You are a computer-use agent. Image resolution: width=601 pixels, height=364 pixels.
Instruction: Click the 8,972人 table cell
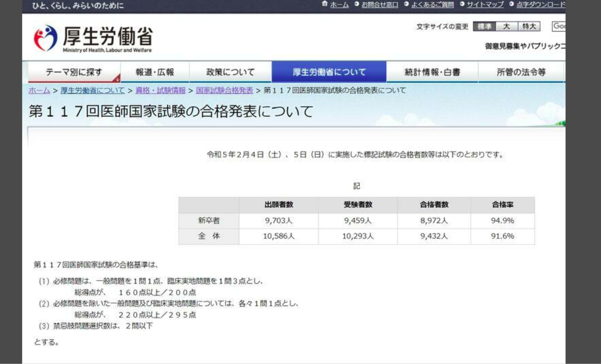[x=434, y=221]
